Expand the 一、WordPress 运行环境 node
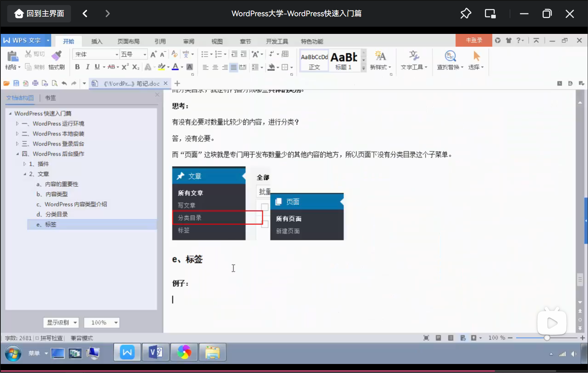This screenshot has height=373, width=588. click(x=17, y=123)
